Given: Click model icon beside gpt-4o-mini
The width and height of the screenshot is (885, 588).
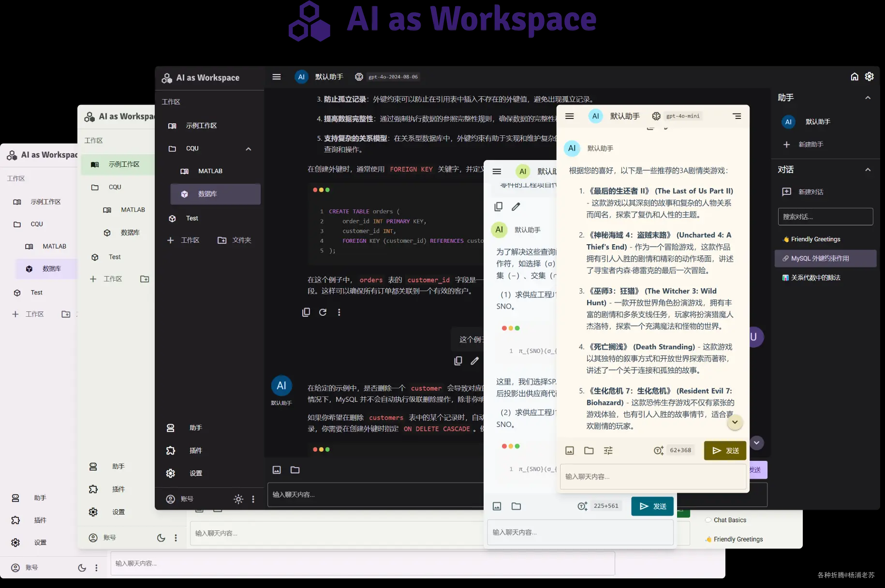Looking at the screenshot, I should pyautogui.click(x=656, y=116).
